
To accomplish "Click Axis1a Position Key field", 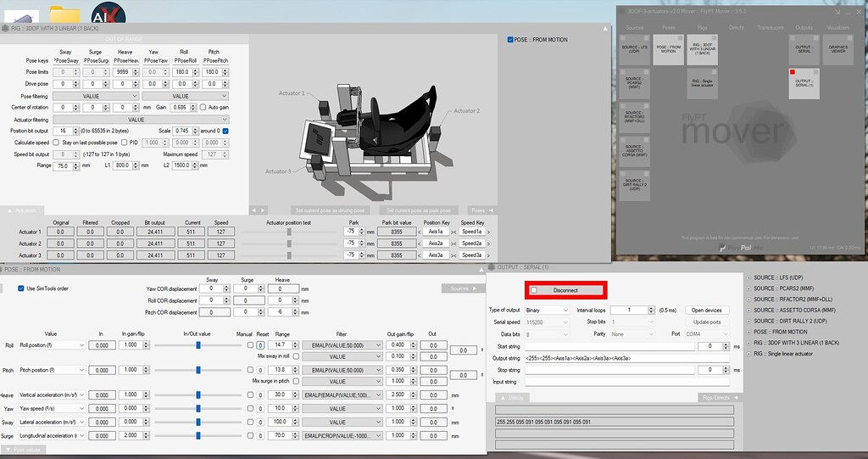I will pyautogui.click(x=435, y=232).
